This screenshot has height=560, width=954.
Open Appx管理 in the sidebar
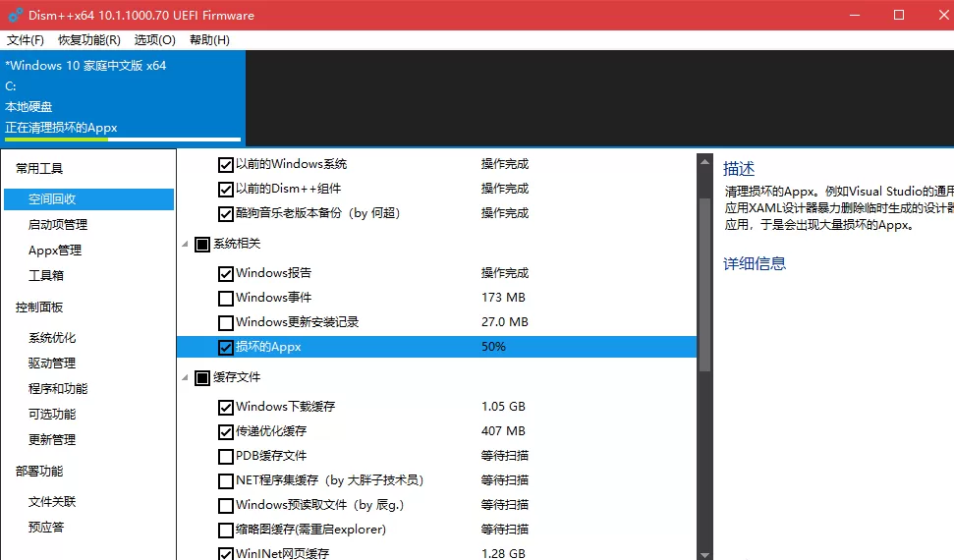(x=55, y=251)
